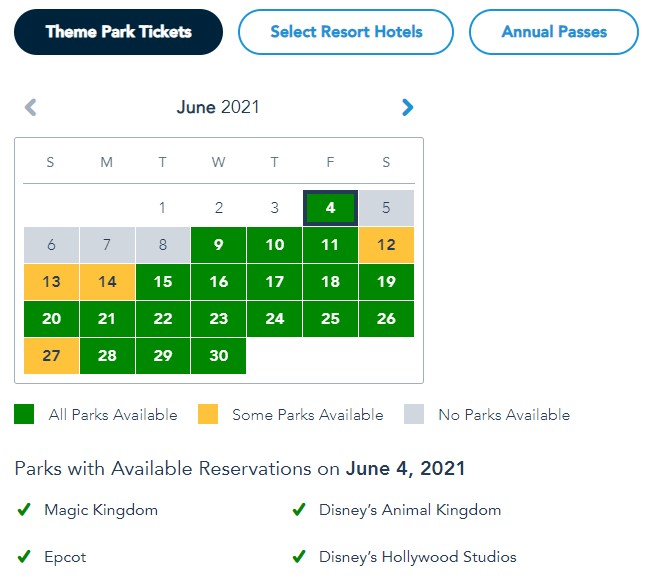Switch to Annual Passes tab
This screenshot has width=659, height=582.
553,32
